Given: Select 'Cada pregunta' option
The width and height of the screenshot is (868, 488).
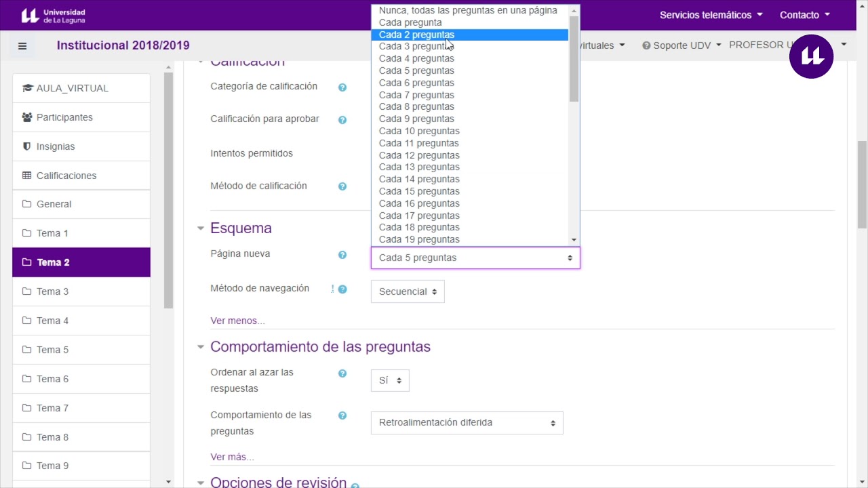Looking at the screenshot, I should pos(469,22).
